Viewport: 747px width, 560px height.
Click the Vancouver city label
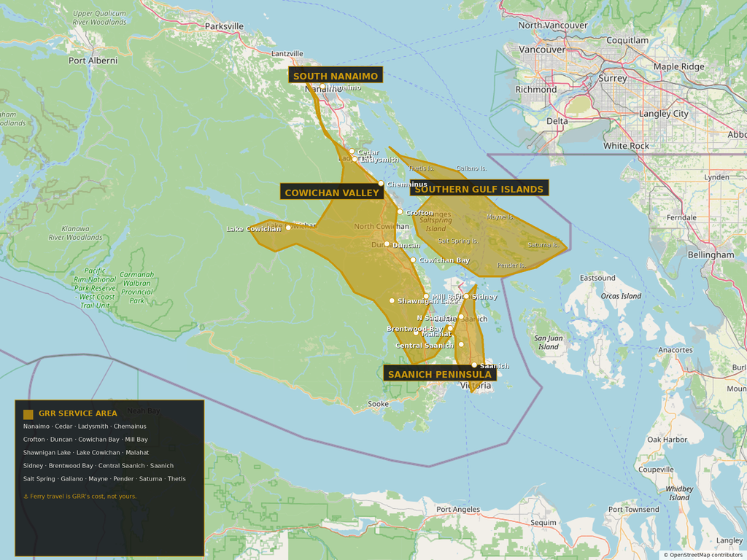click(x=542, y=50)
